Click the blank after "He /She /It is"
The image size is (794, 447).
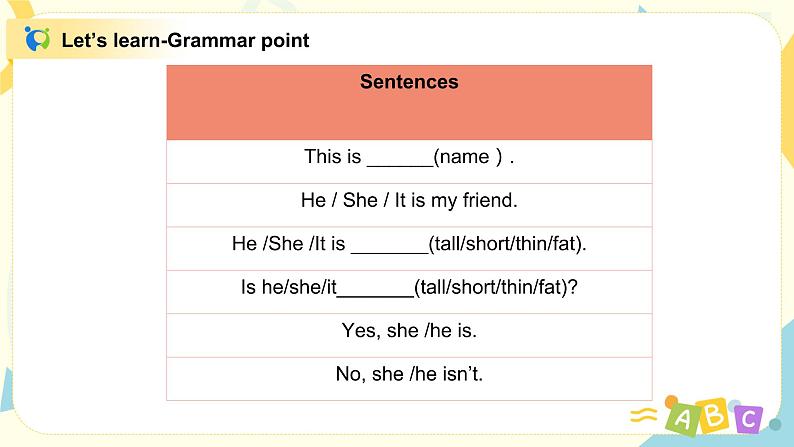(x=389, y=245)
